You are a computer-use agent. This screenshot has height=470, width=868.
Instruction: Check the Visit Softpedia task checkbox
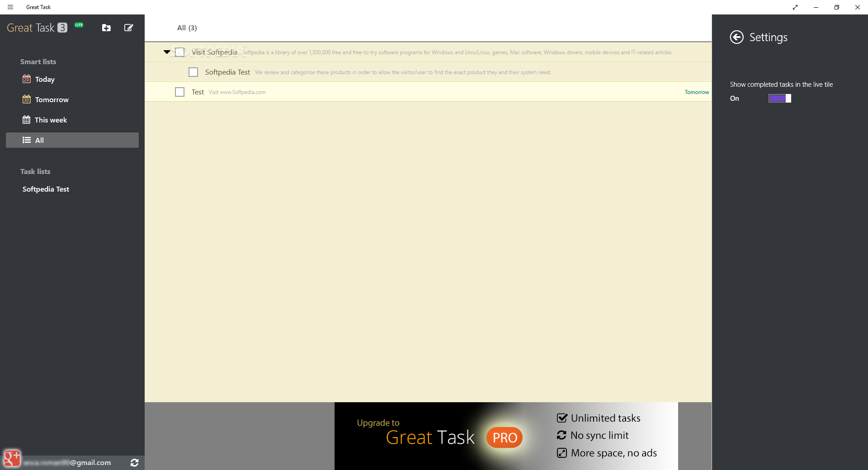pyautogui.click(x=180, y=52)
